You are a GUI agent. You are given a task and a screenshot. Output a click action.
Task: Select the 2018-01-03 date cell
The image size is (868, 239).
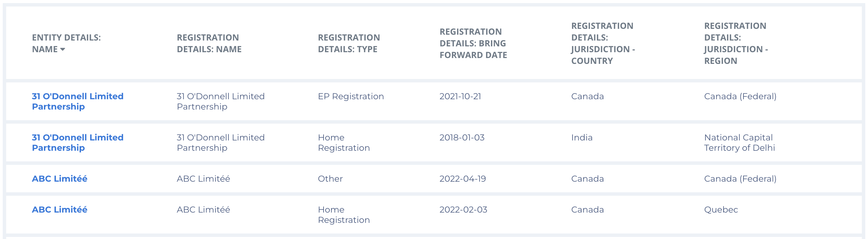462,138
